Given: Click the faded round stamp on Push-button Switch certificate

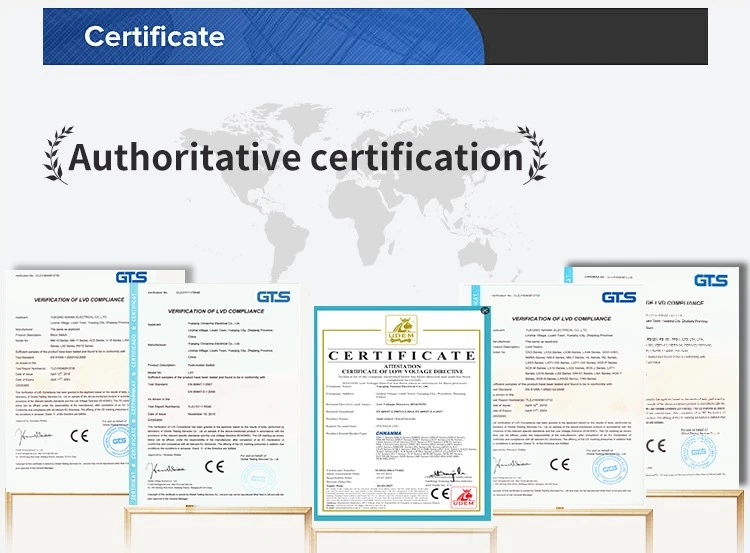Looking at the screenshot, I should [258, 478].
